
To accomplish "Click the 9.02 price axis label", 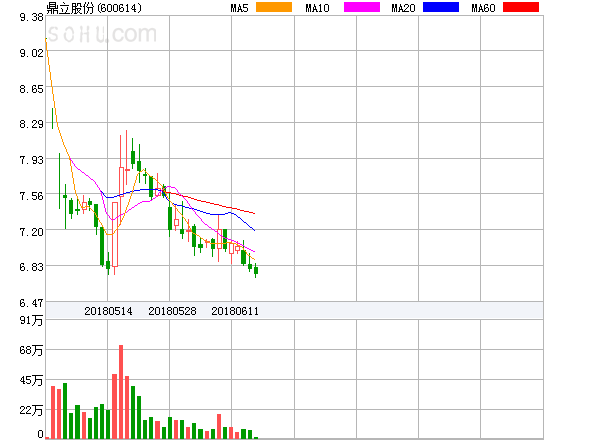I will point(31,53).
